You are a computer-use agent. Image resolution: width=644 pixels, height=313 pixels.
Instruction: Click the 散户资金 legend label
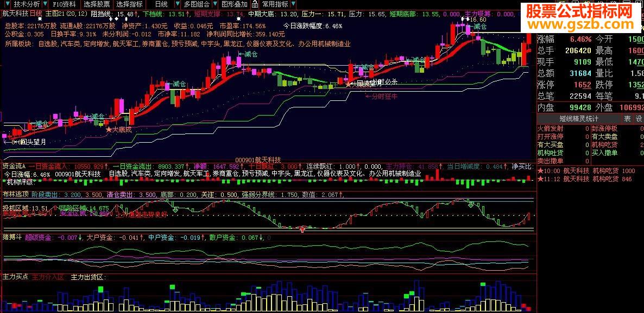pos(224,237)
